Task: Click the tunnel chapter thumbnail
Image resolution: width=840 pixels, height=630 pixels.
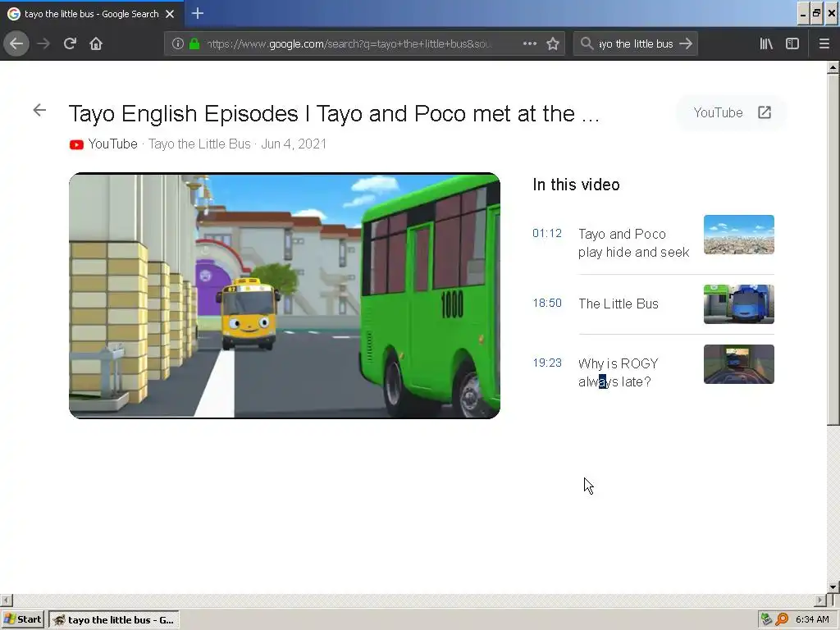Action: pos(739,364)
